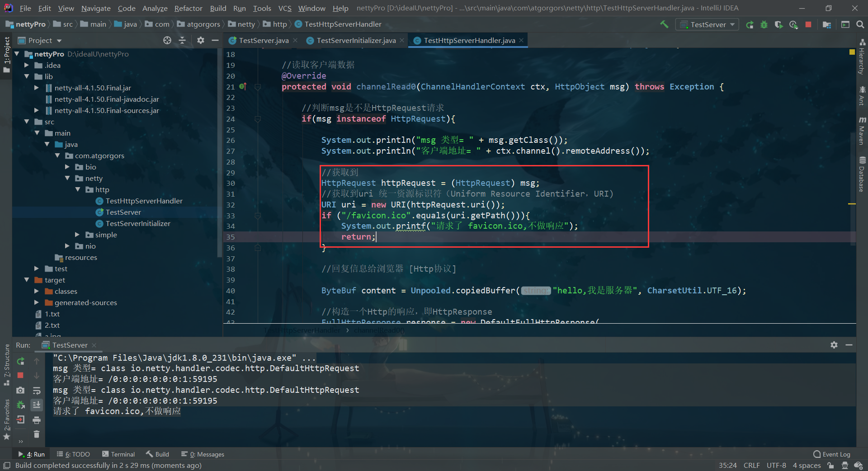
Task: Click the green Build Project hammer icon
Action: pos(664,24)
